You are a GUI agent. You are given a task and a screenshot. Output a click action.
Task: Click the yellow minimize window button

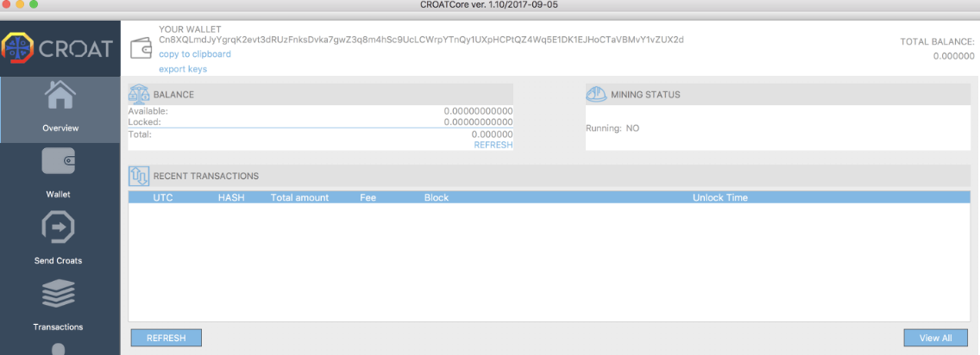click(x=20, y=4)
